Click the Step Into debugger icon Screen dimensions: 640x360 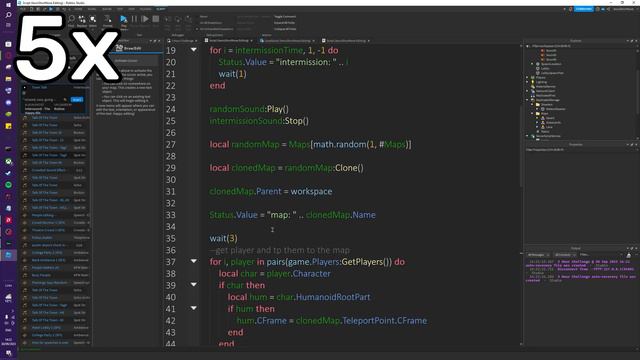pos(167,20)
